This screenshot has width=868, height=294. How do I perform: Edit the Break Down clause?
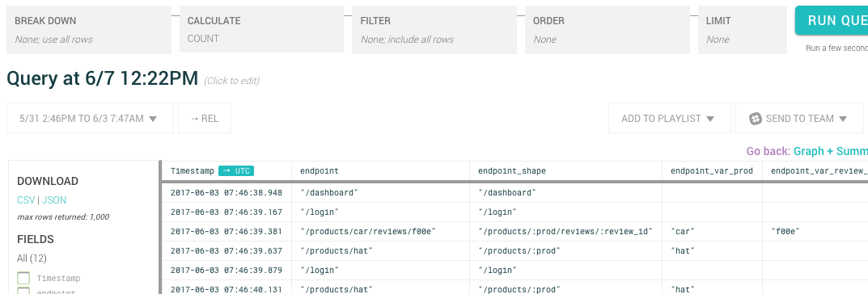[89, 30]
